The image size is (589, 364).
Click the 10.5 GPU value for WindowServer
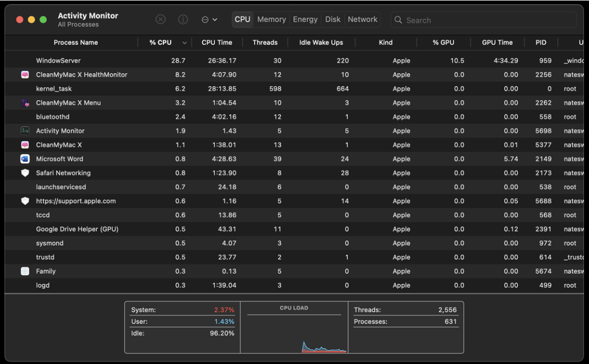(457, 60)
